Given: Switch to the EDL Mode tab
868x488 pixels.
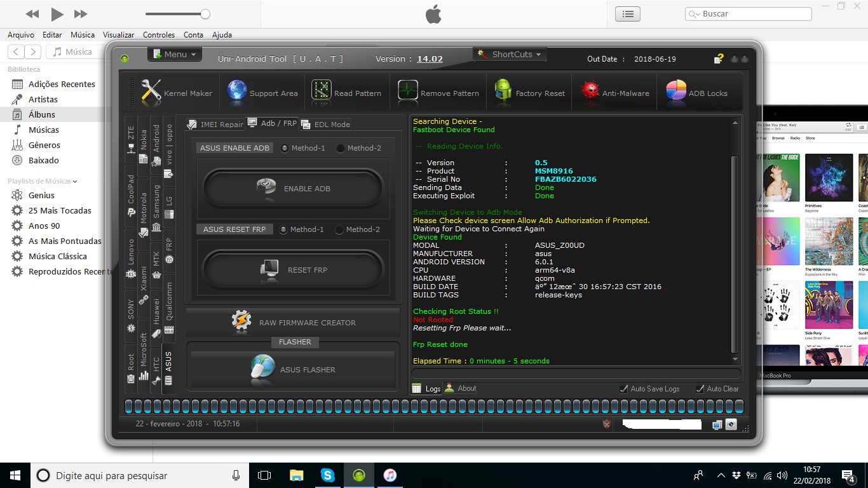Looking at the screenshot, I should pos(325,125).
